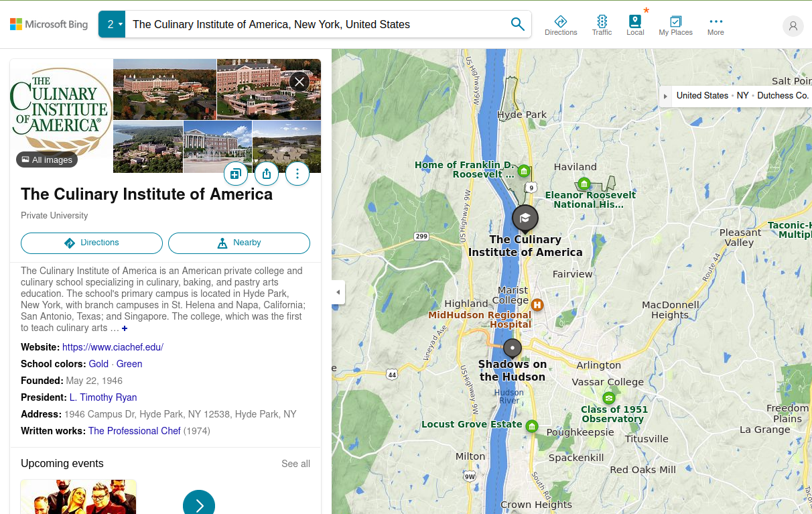Open the ciachef.edu website link
The width and height of the screenshot is (812, 514).
click(x=113, y=347)
